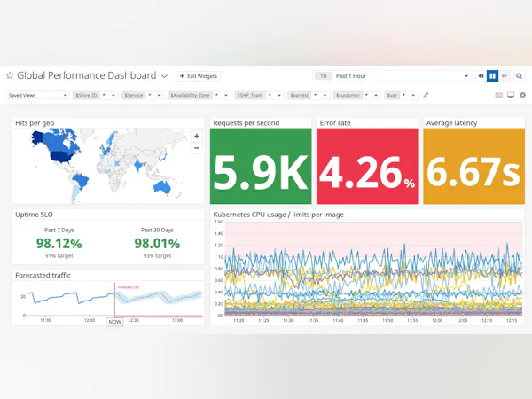Image resolution: width=532 pixels, height=399 pixels.
Task: Click the Error rate 4.26% tile
Action: [367, 167]
